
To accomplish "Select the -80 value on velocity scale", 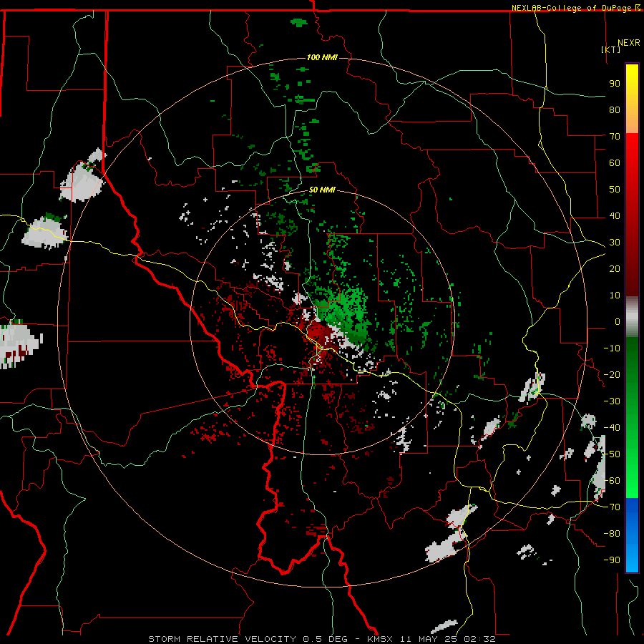I will point(612,534).
